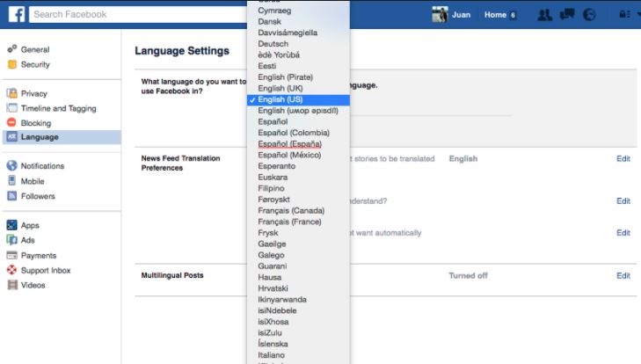Select Íslenska from the list

tap(273, 344)
